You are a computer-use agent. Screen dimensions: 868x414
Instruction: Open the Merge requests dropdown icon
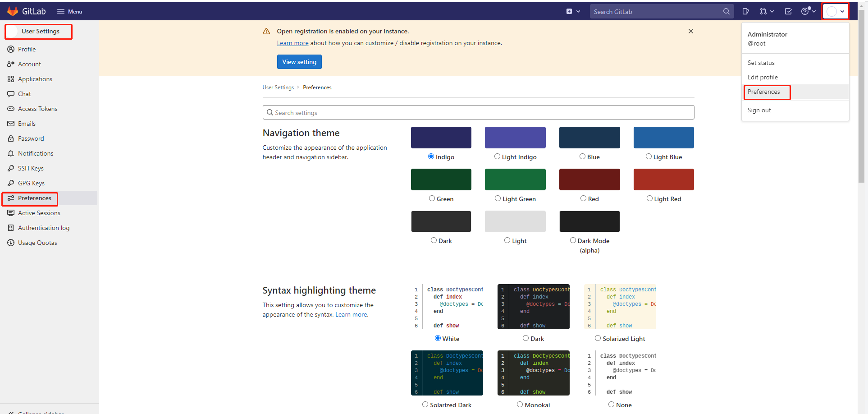[767, 12]
